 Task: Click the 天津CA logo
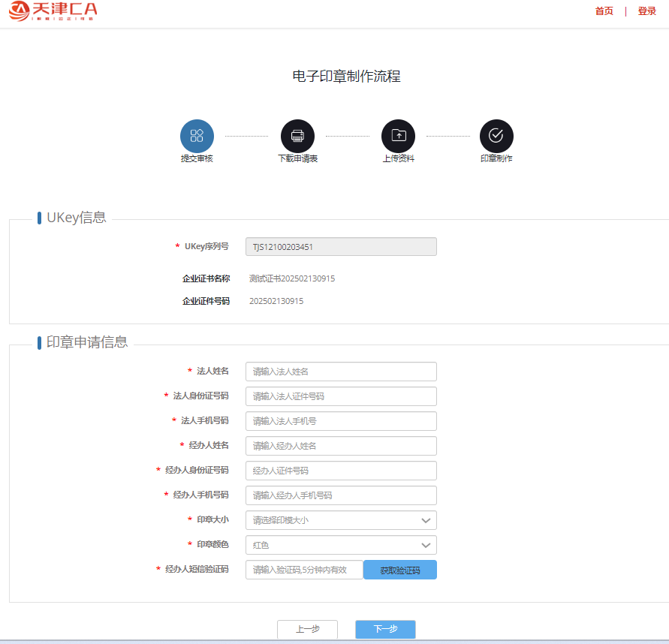(x=53, y=11)
